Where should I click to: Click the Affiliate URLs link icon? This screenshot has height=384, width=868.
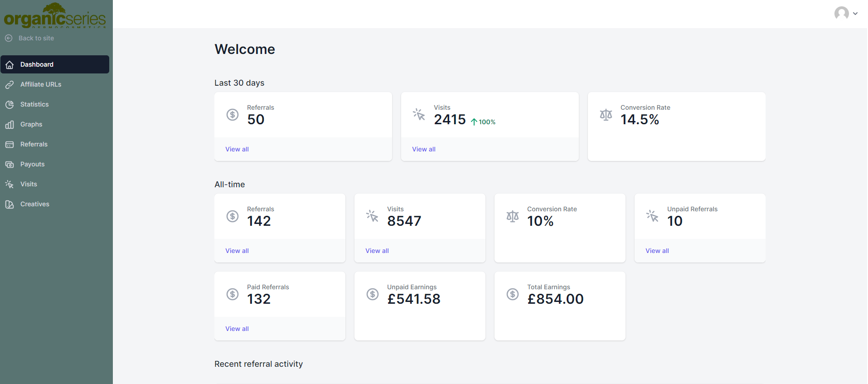[x=10, y=85]
